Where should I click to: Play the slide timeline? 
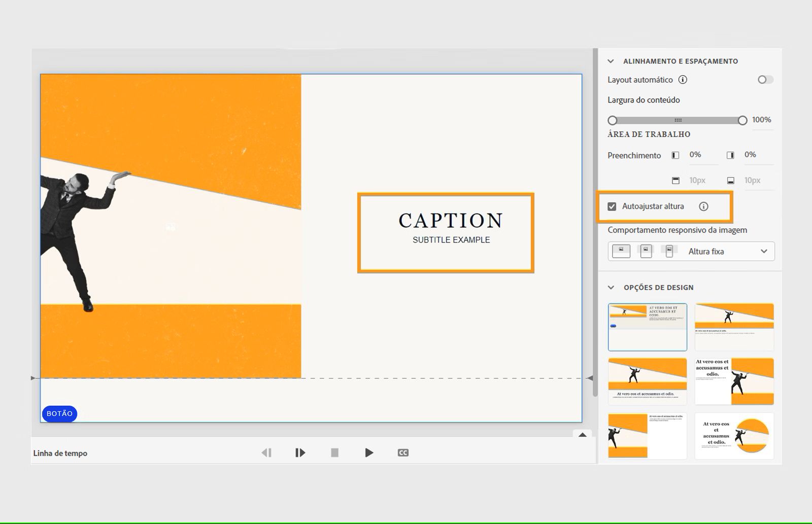point(369,452)
